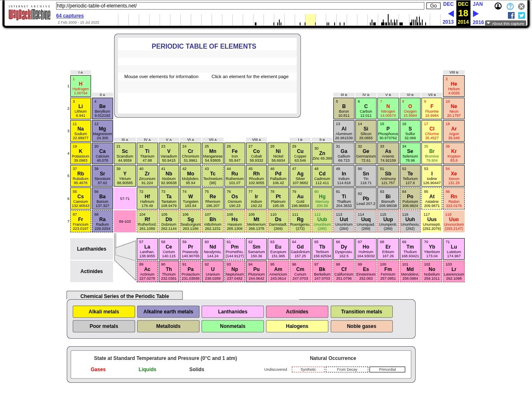Image resolution: width=532 pixels, height=399 pixels.
Task: Click the PERIODIC TABLE OF ELEMENTS heading
Action: (204, 47)
